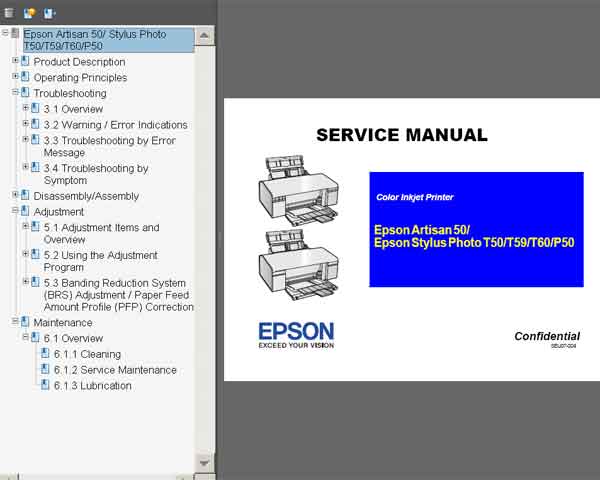Click the new bookmark toolbar icon
Viewport: 600px width, 480px height.
(x=29, y=13)
